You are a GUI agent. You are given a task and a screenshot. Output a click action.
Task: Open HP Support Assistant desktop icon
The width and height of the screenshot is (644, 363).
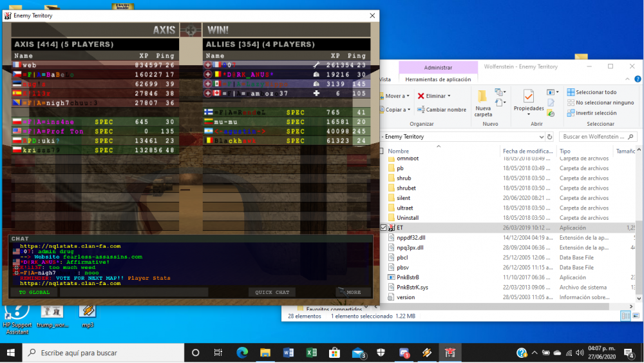17,319
